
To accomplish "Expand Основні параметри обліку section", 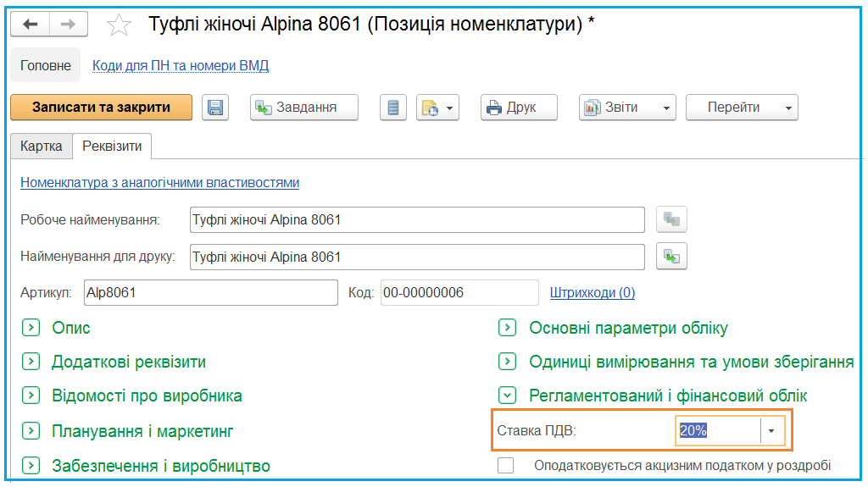I will coord(507,328).
